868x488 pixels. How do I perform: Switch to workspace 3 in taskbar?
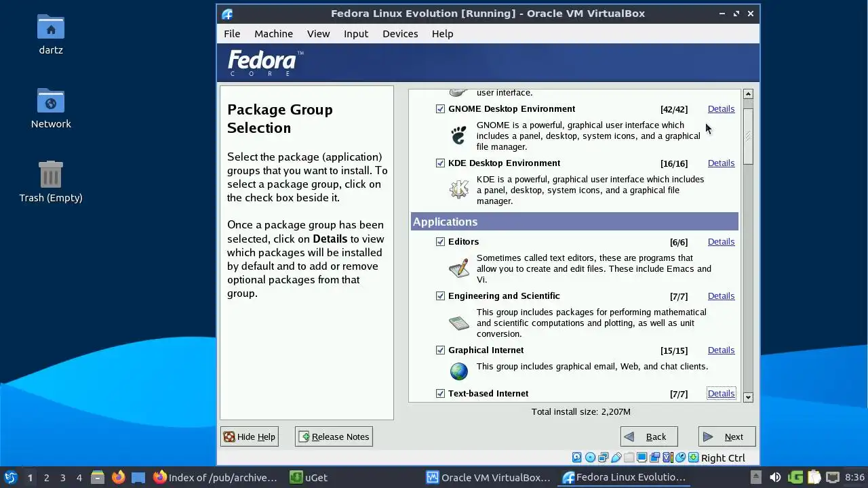pos(62,477)
